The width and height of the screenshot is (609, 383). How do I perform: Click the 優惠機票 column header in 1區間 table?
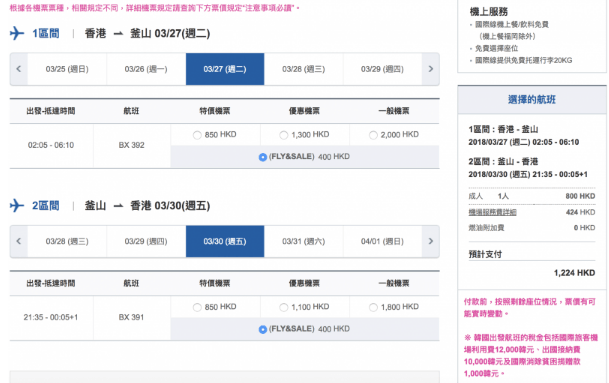point(304,111)
